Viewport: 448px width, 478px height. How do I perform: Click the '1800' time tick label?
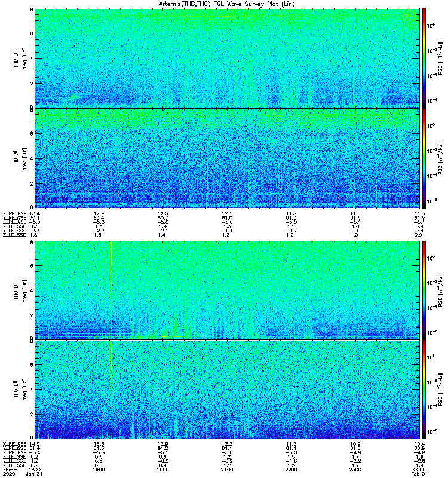[35, 470]
